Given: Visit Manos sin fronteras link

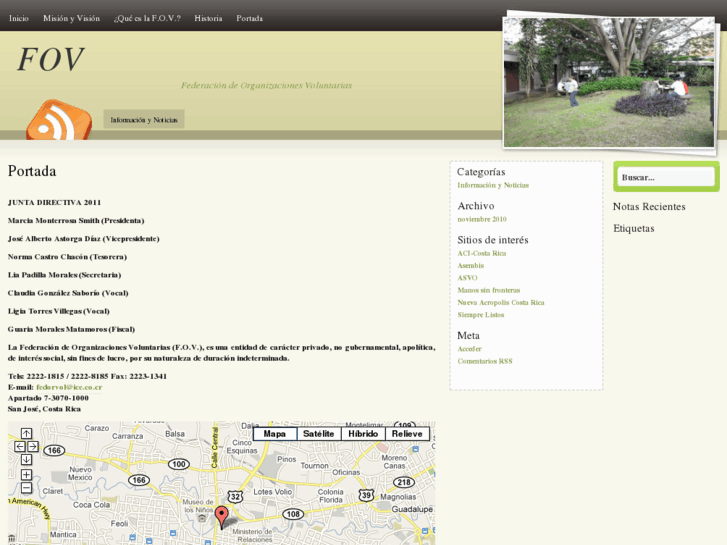Looking at the screenshot, I should (x=489, y=290).
